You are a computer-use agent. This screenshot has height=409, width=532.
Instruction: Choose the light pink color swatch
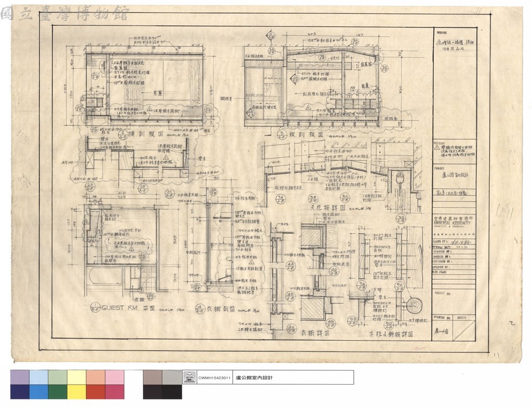[115, 377]
